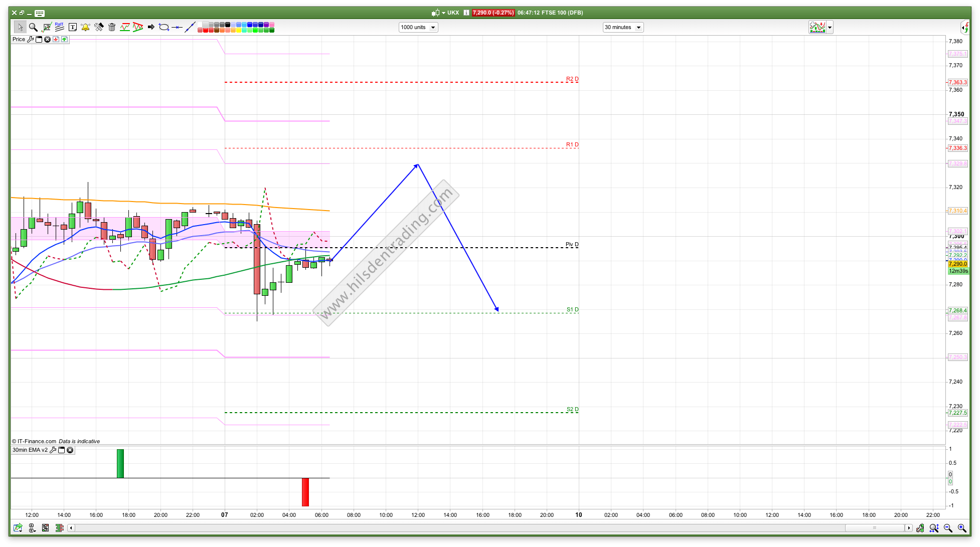
Task: Click the horizontal scrollbar left arrow
Action: coord(71,528)
